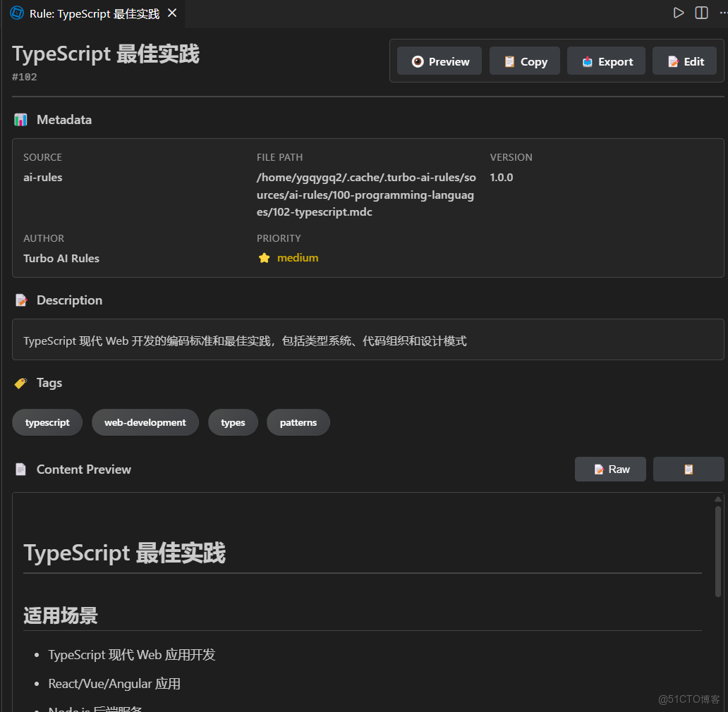Click the pencil icon beside Description heading
Viewport: 728px width, 712px height.
tap(21, 300)
